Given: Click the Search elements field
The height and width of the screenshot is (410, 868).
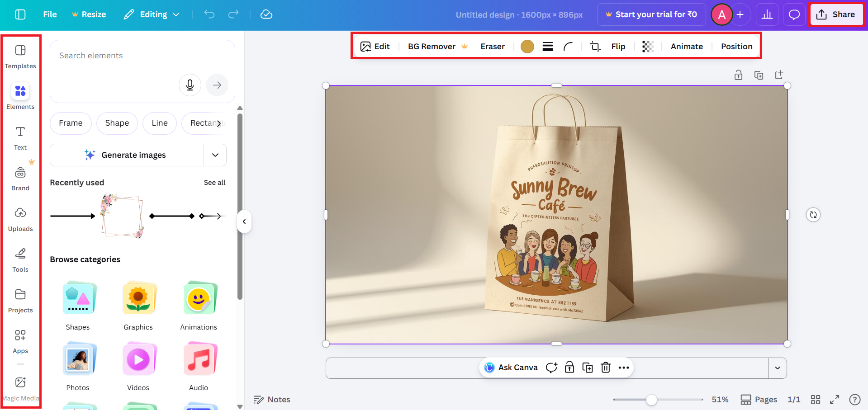Looking at the screenshot, I should click(x=118, y=56).
